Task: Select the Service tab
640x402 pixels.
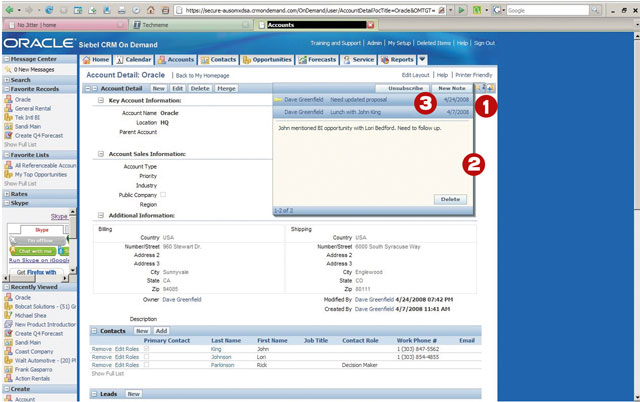Action: [x=358, y=60]
